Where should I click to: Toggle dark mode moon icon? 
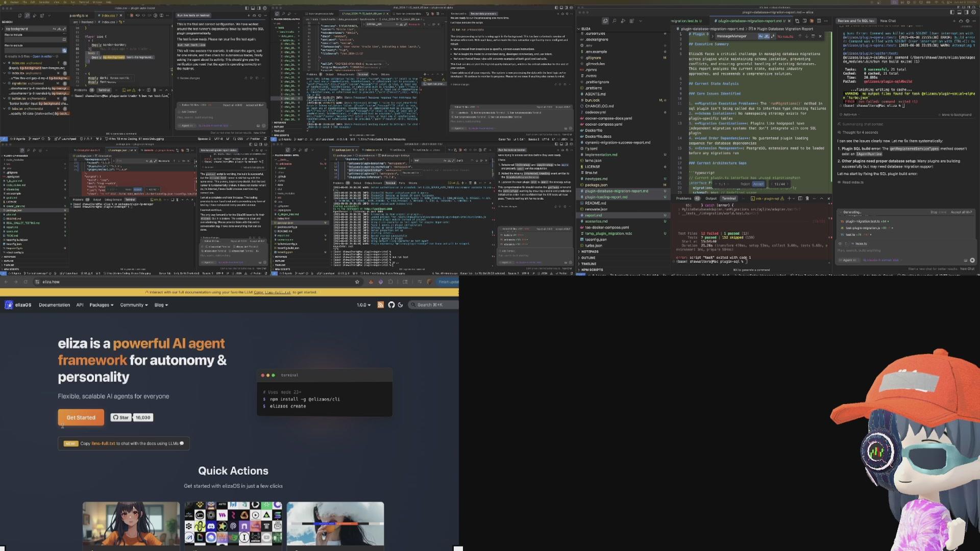(400, 305)
